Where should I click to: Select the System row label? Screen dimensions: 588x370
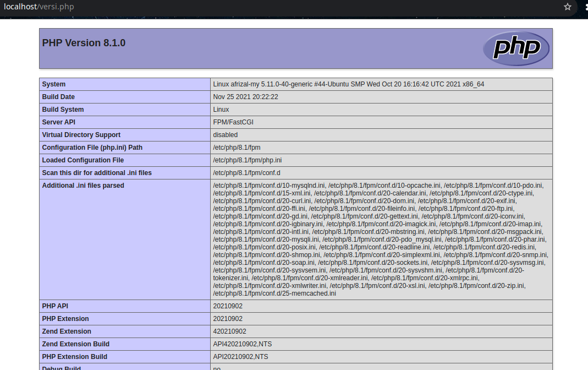click(53, 84)
